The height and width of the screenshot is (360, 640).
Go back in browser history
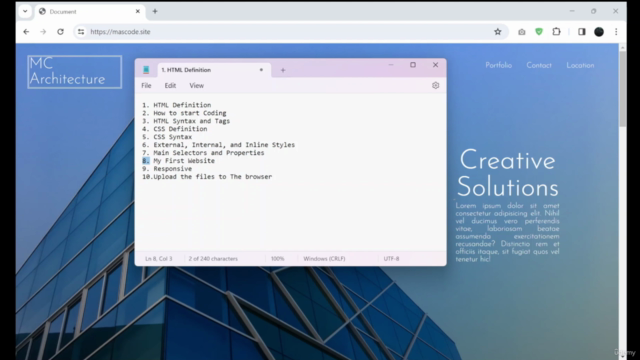click(x=26, y=31)
